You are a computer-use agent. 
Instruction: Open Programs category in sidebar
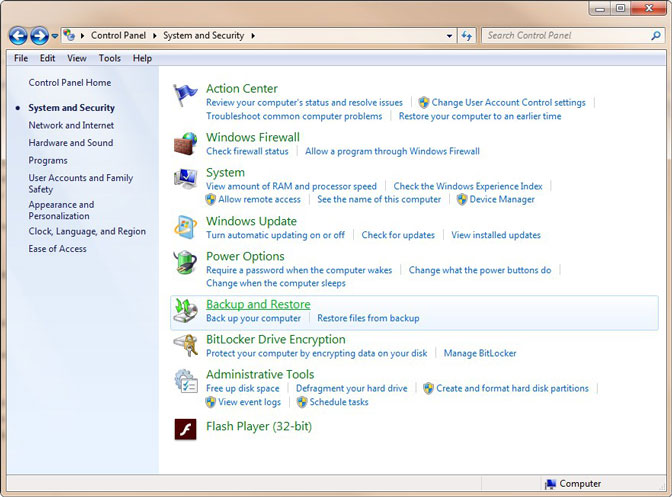(x=48, y=160)
